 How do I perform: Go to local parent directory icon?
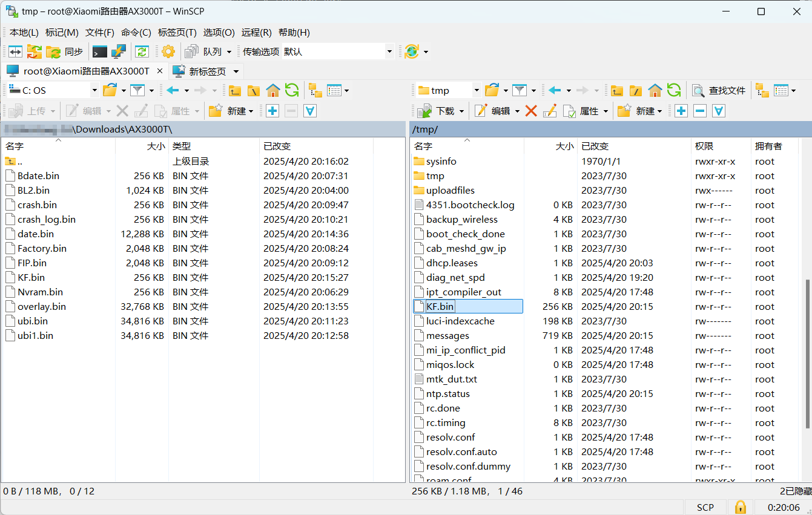(234, 91)
